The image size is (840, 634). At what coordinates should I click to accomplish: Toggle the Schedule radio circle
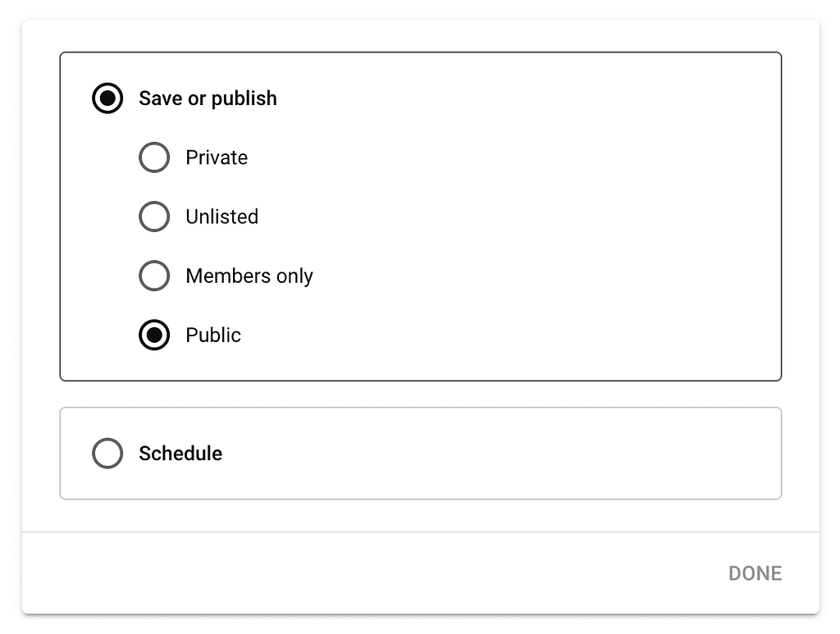coord(107,453)
